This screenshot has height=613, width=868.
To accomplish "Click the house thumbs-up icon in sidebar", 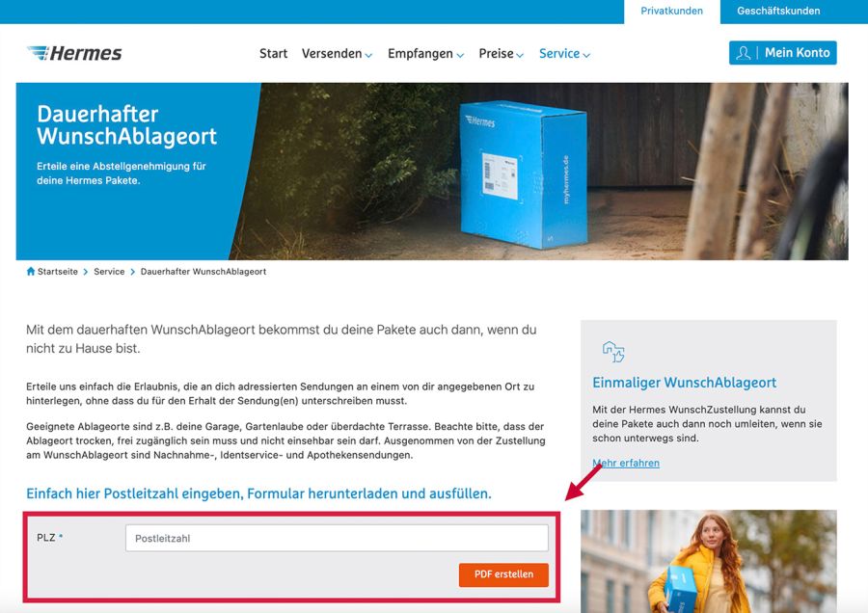I will click(613, 352).
